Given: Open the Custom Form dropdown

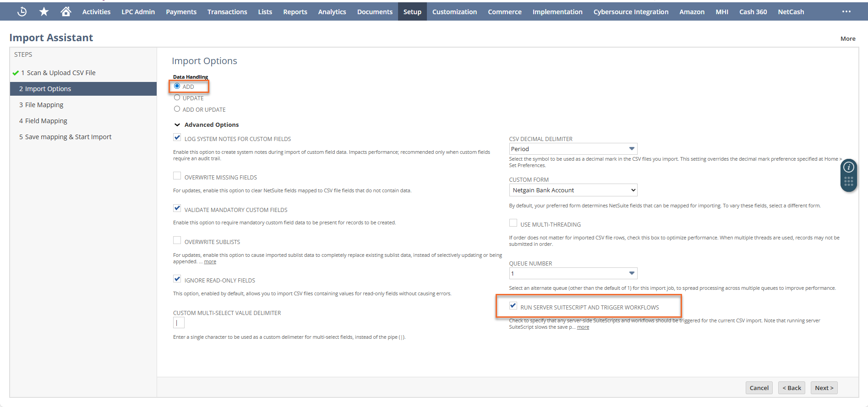Looking at the screenshot, I should (573, 190).
